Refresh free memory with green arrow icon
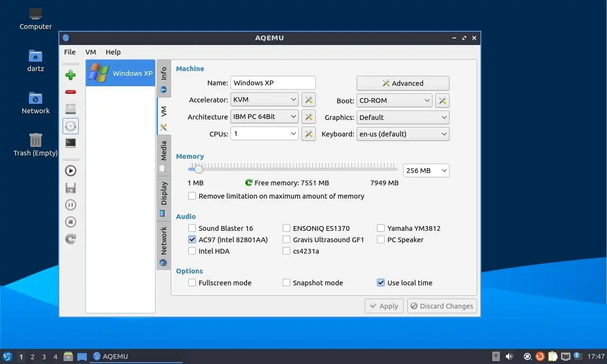The width and height of the screenshot is (607, 364). tap(249, 182)
